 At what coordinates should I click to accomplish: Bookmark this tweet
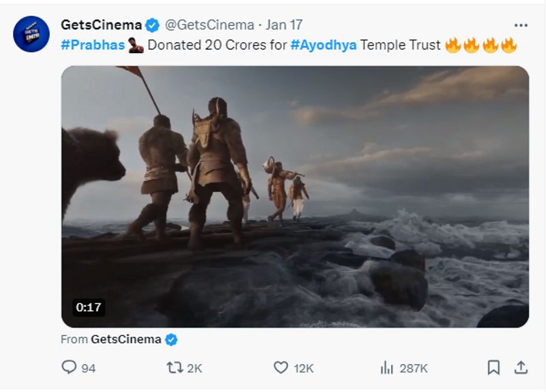click(x=493, y=367)
